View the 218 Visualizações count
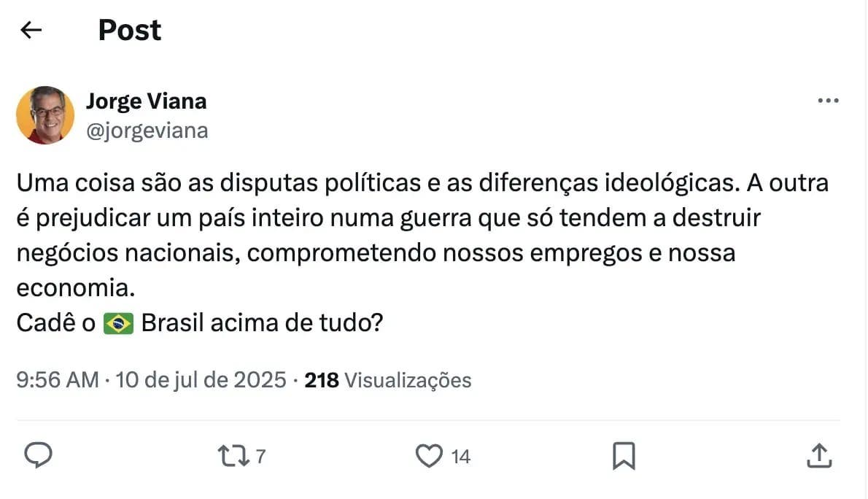This screenshot has height=499, width=868. [388, 380]
